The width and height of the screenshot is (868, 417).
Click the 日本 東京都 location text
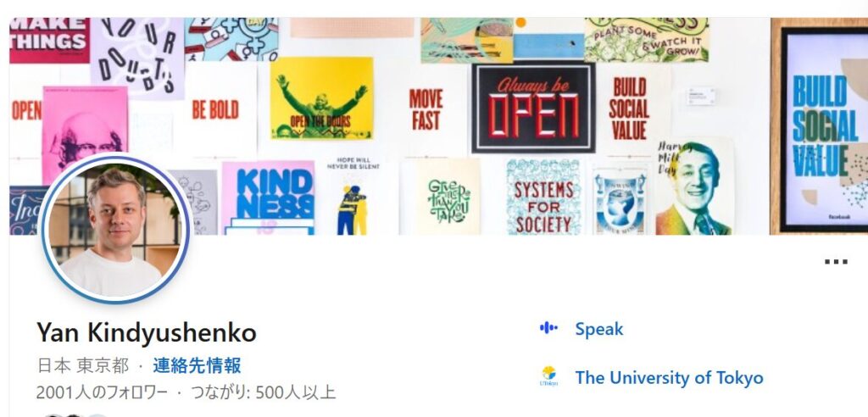pyautogui.click(x=82, y=365)
